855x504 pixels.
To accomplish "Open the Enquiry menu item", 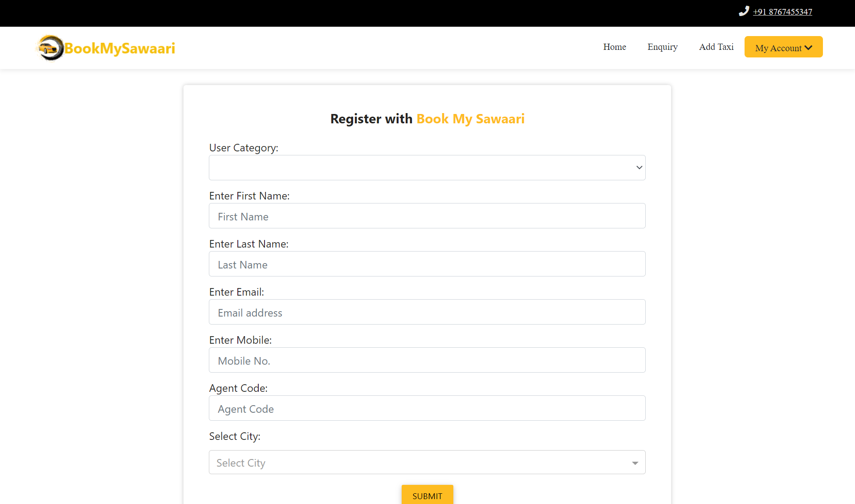I will (662, 47).
